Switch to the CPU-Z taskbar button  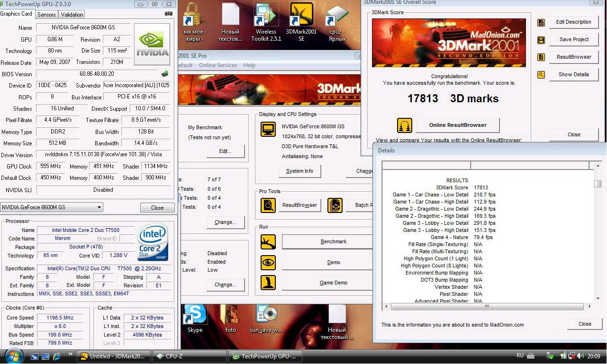(x=190, y=356)
